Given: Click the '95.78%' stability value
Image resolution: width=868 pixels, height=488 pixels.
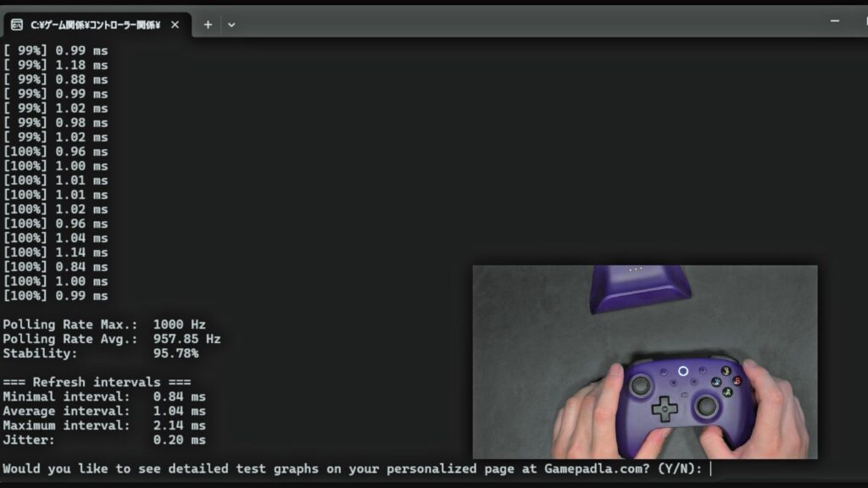Looking at the screenshot, I should tap(176, 353).
